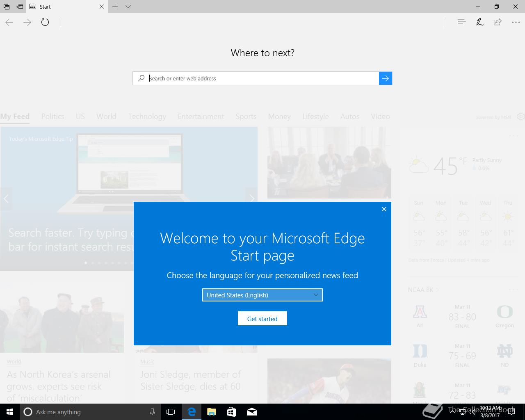The image size is (525, 420).
Task: Click the Share icon in toolbar
Action: point(498,22)
